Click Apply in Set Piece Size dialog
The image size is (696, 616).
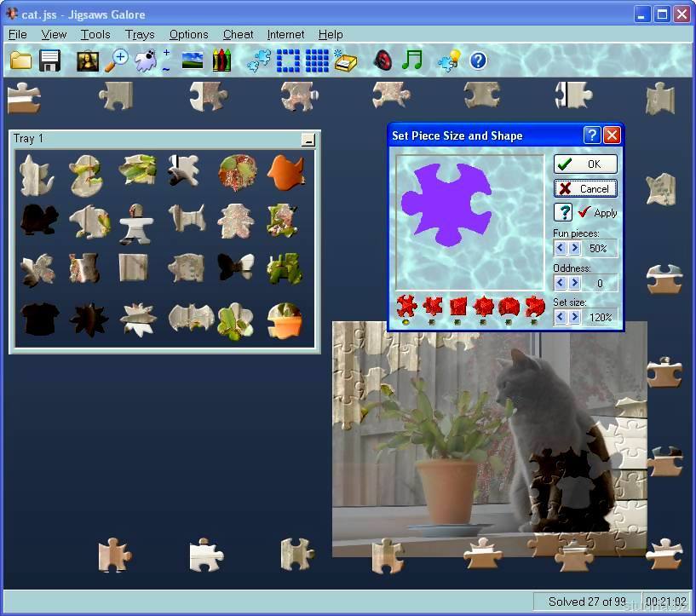tap(597, 212)
